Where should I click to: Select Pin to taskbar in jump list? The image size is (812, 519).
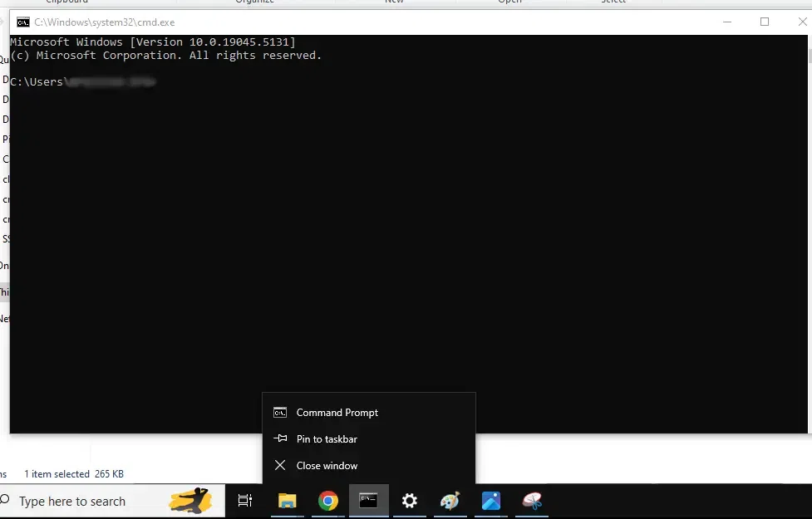(x=369, y=438)
